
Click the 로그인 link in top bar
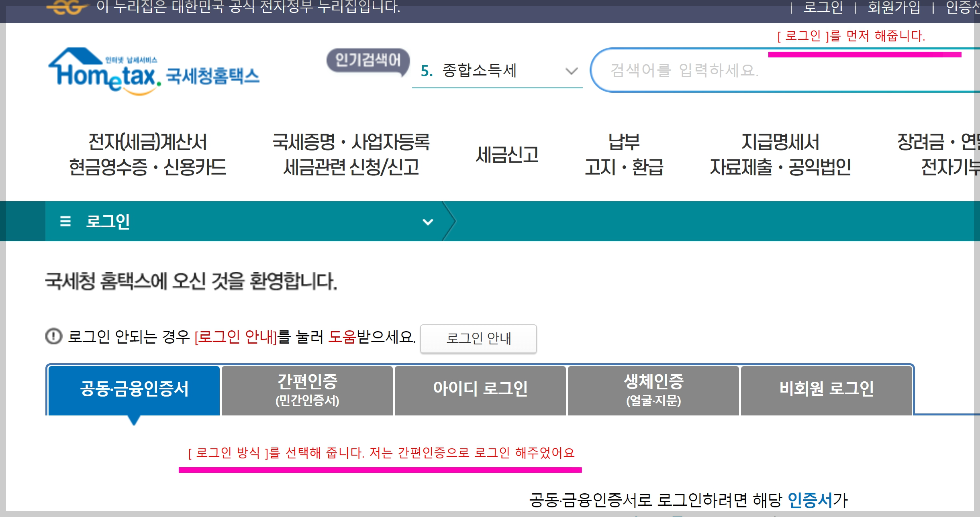coord(823,7)
